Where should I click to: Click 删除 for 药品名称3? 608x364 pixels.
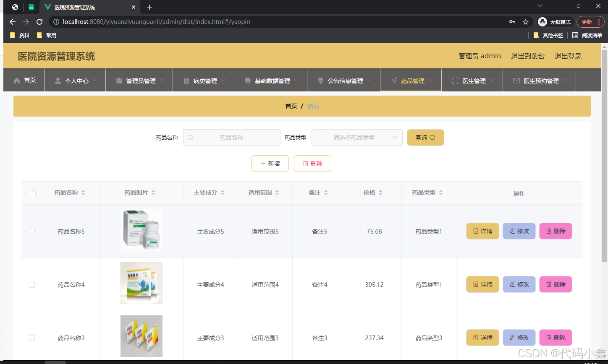click(556, 338)
